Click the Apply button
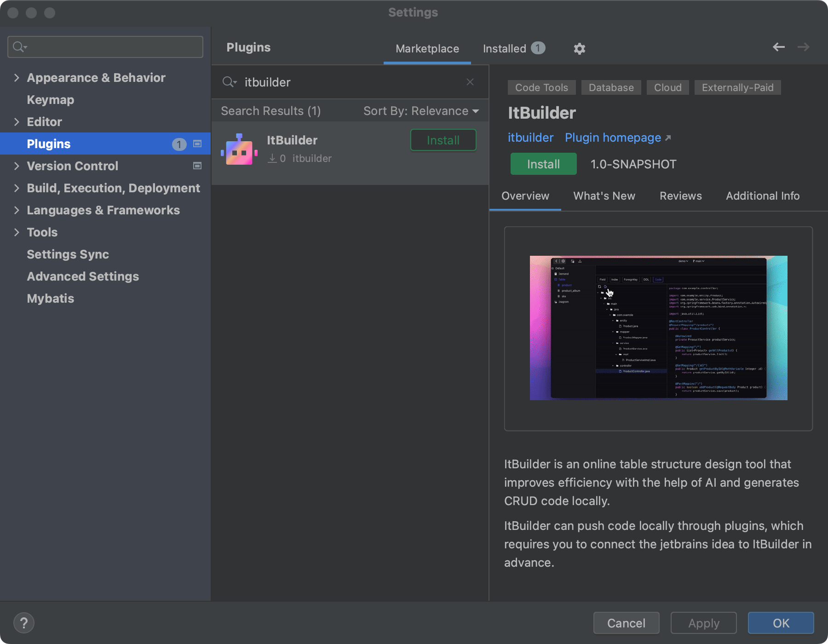This screenshot has width=828, height=644. pyautogui.click(x=703, y=623)
